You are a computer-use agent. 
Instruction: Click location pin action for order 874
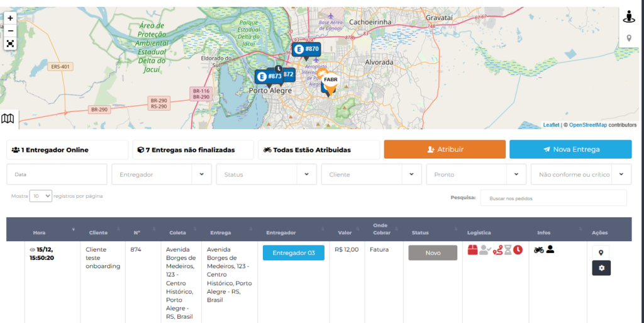click(601, 252)
